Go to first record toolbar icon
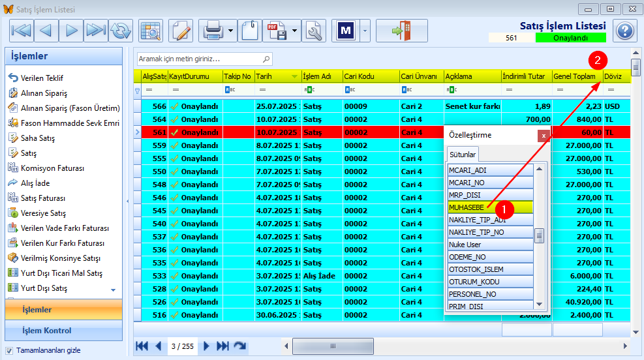 pos(22,31)
